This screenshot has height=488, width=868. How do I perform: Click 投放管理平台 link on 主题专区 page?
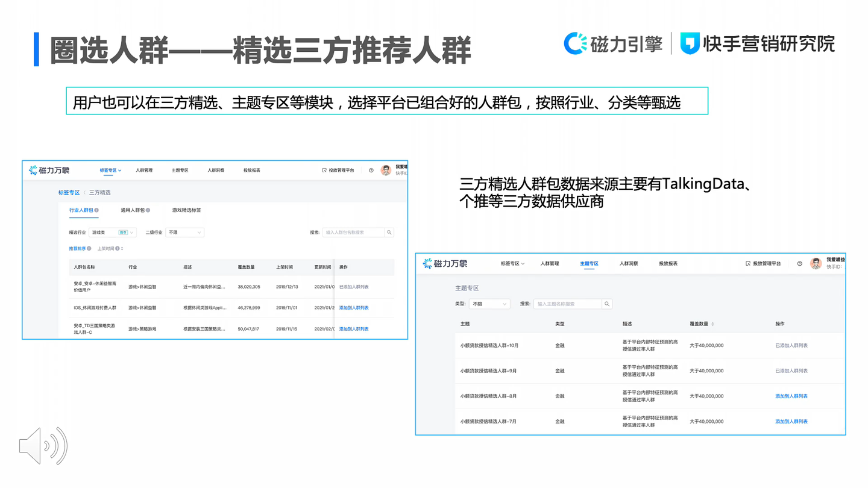[x=767, y=263]
